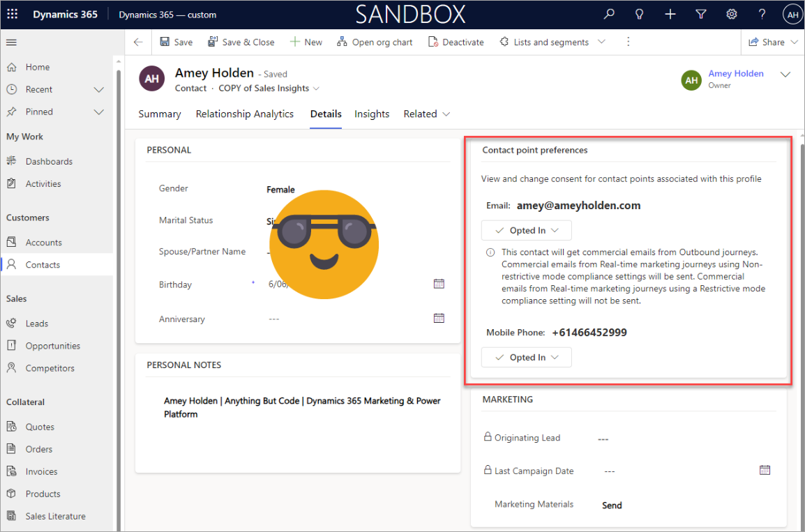This screenshot has width=805, height=532.
Task: Switch to the Insights tab
Action: click(372, 114)
